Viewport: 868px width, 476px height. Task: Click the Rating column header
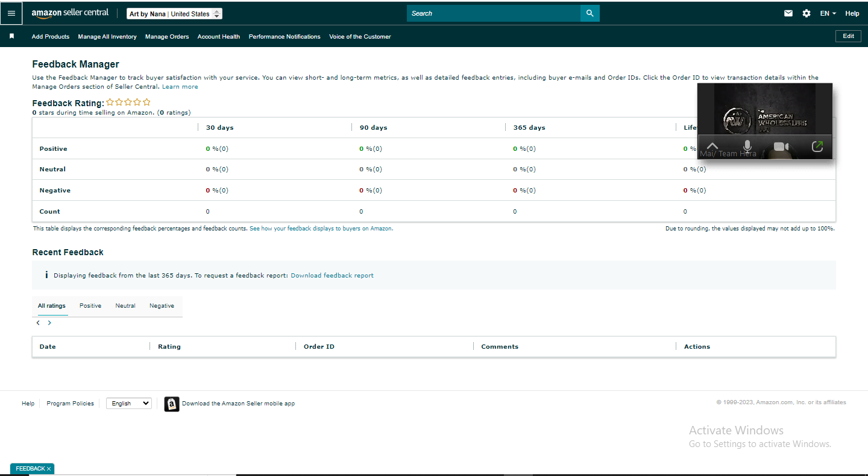(169, 347)
